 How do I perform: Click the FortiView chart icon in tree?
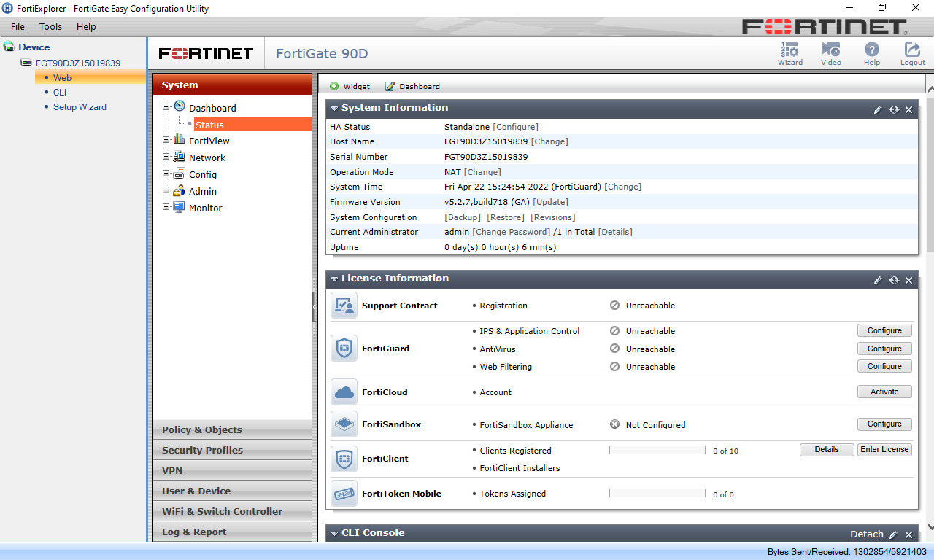pos(179,139)
